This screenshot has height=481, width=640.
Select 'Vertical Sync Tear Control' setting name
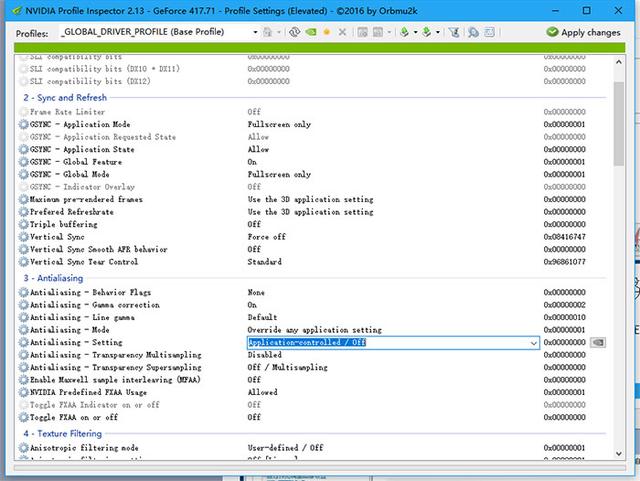84,262
